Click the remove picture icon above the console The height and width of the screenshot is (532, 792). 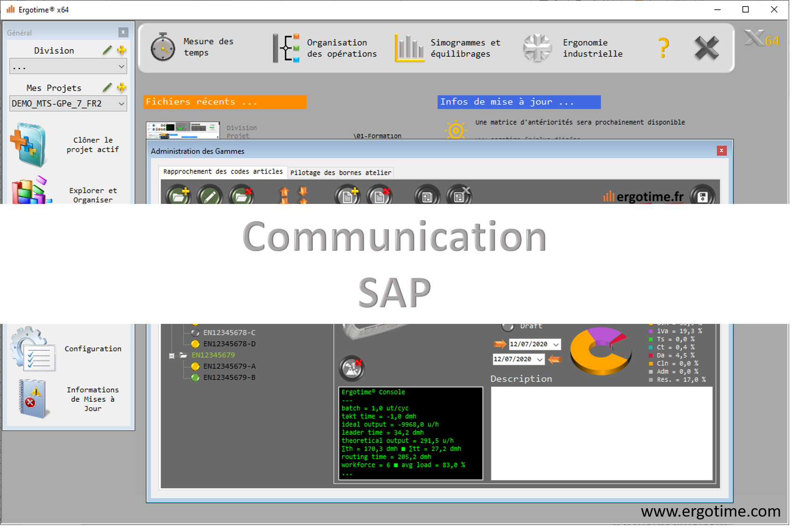[352, 369]
